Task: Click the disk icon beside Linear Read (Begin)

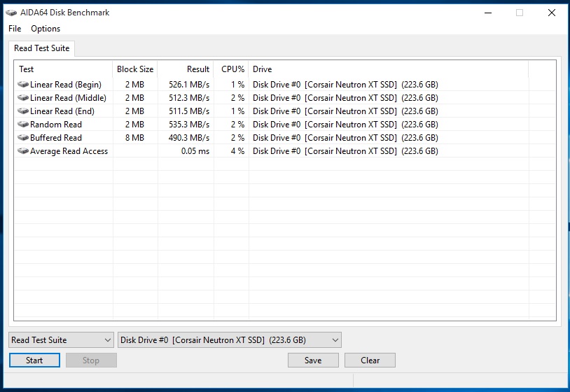Action: (x=23, y=84)
